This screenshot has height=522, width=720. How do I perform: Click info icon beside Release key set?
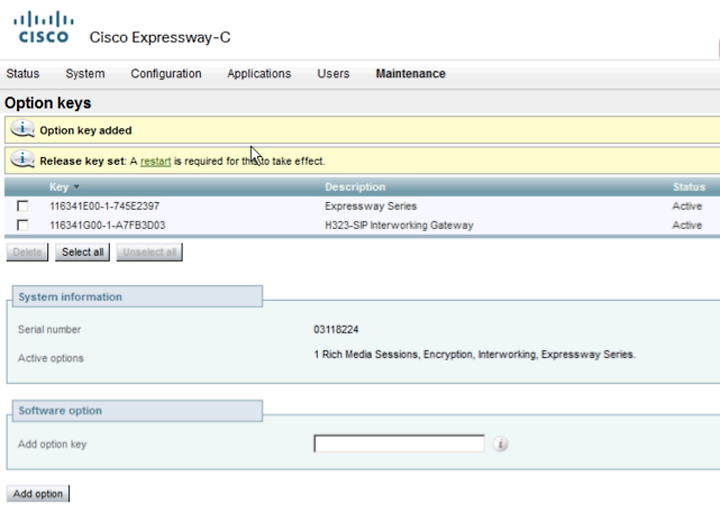pyautogui.click(x=22, y=160)
